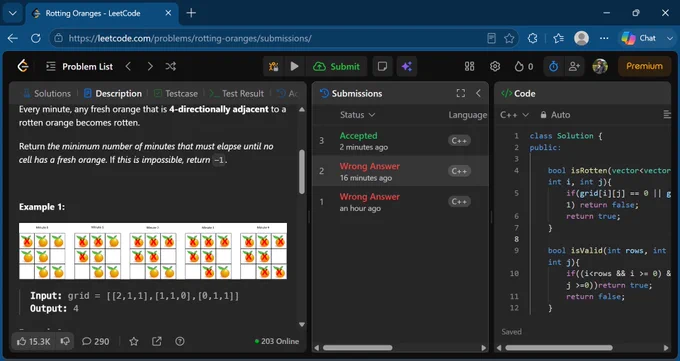Open the layout grid icon
The height and width of the screenshot is (361, 680).
click(x=470, y=66)
